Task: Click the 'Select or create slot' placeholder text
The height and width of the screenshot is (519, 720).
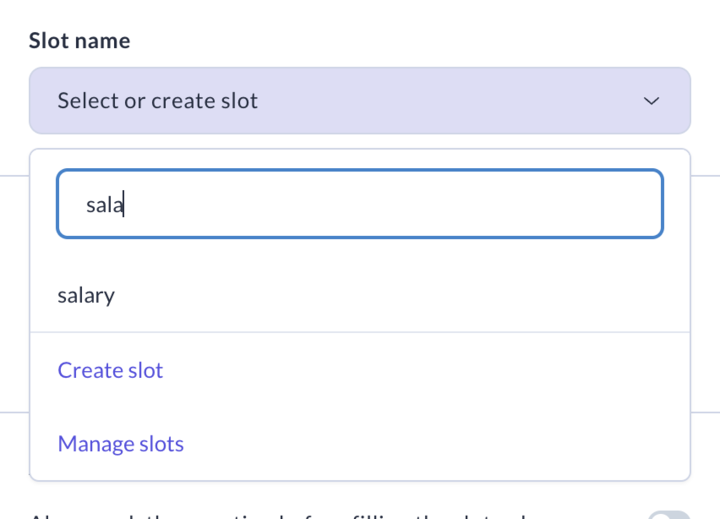Action: 158,101
